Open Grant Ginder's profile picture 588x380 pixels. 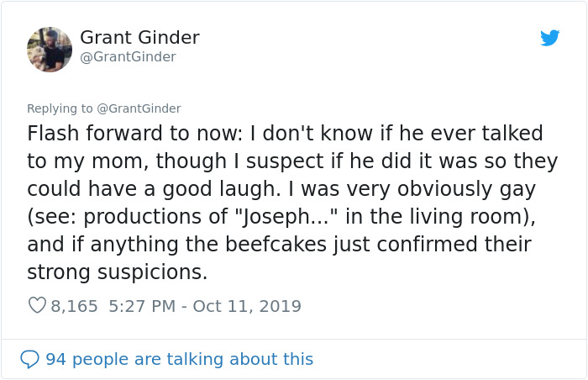pyautogui.click(x=50, y=50)
